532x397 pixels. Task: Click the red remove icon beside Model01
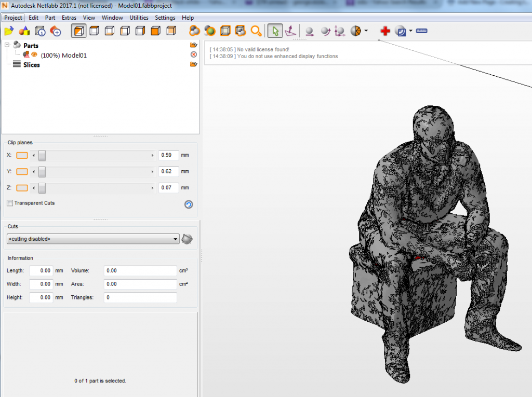click(194, 54)
